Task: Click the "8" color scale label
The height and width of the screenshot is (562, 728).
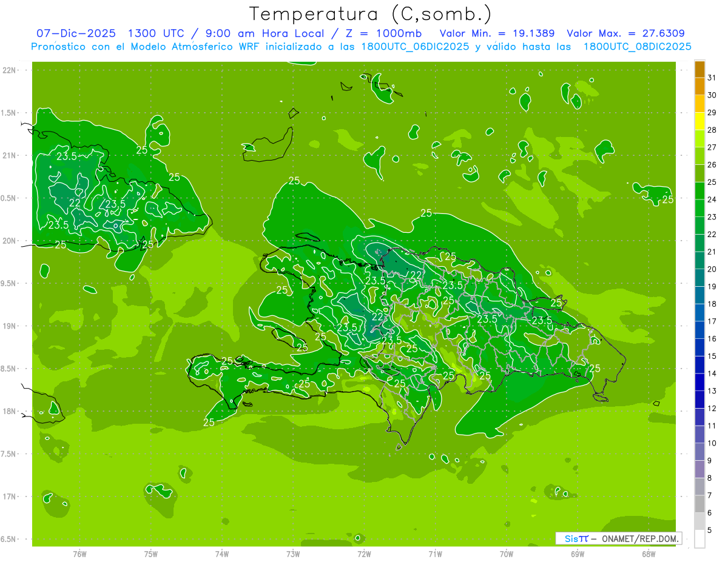Action: pyautogui.click(x=709, y=478)
